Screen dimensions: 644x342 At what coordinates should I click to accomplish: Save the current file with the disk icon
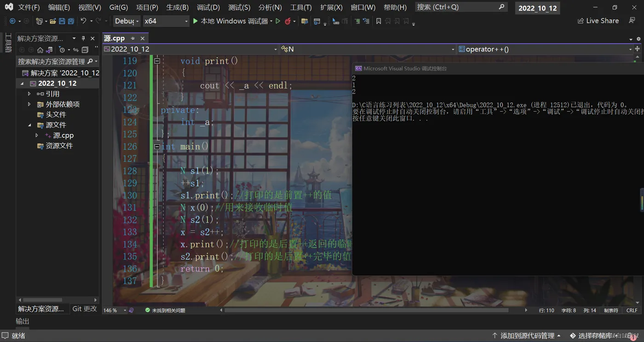pos(62,21)
